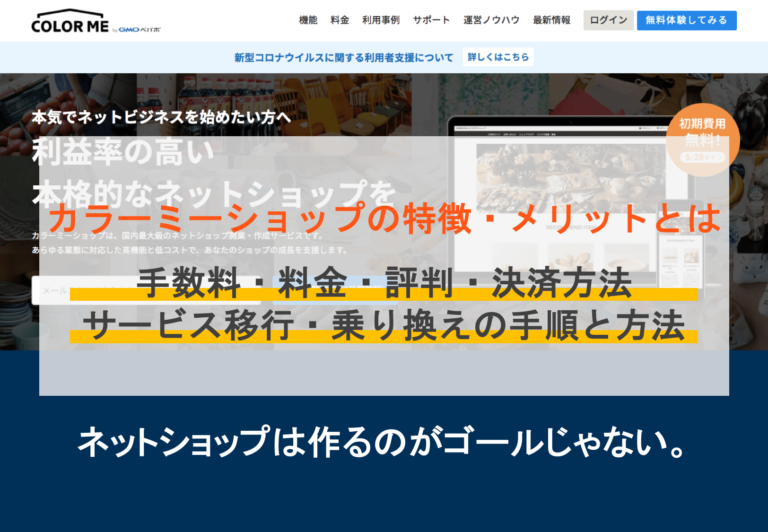Viewport: 768px width, 532px height.
Task: Click the ログイン button
Action: pos(608,20)
